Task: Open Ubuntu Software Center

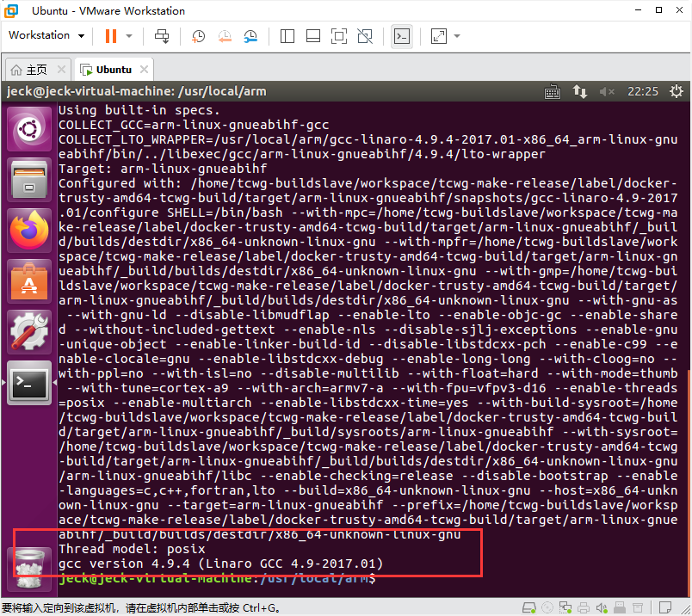Action: click(x=29, y=281)
